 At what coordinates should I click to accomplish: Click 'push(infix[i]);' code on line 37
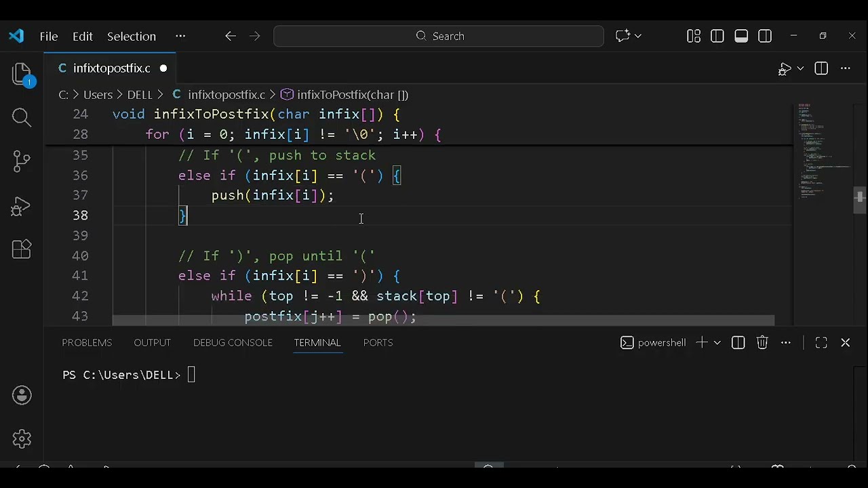point(273,195)
